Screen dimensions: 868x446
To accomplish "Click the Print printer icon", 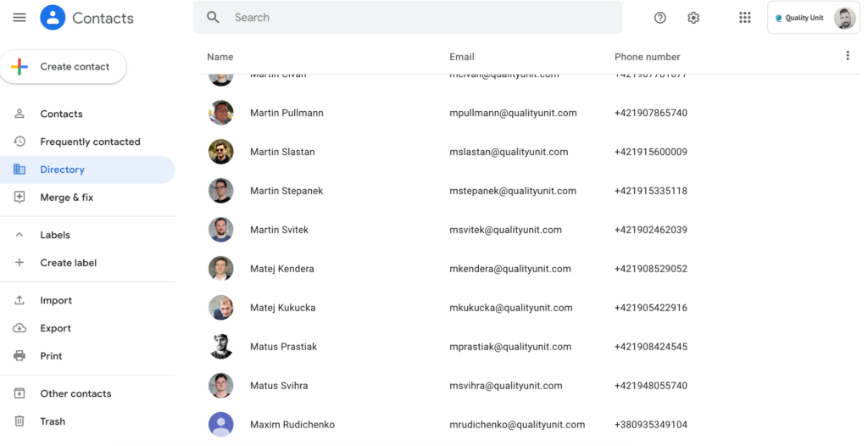I will click(19, 355).
